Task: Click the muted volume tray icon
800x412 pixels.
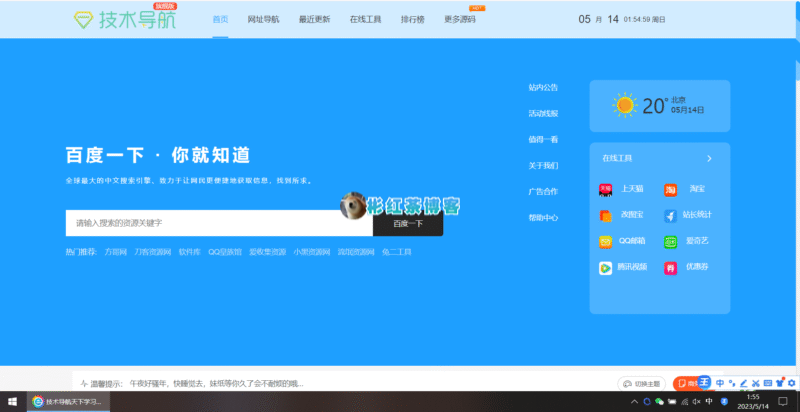Action: pos(696,401)
